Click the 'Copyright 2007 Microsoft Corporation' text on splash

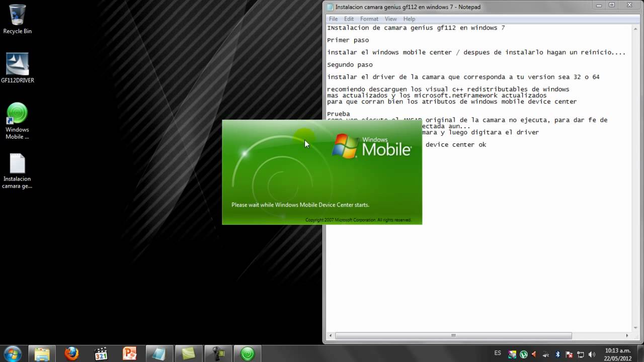pyautogui.click(x=358, y=220)
